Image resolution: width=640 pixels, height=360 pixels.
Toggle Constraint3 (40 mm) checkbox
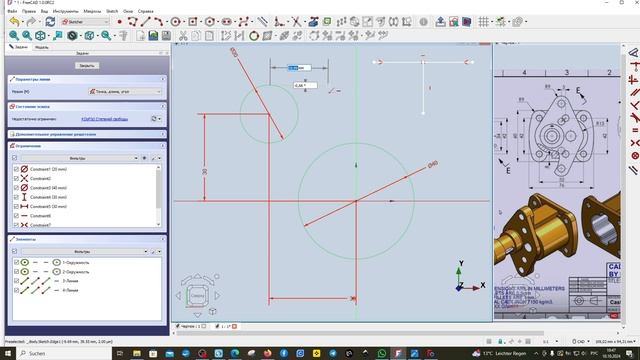[x=16, y=188]
